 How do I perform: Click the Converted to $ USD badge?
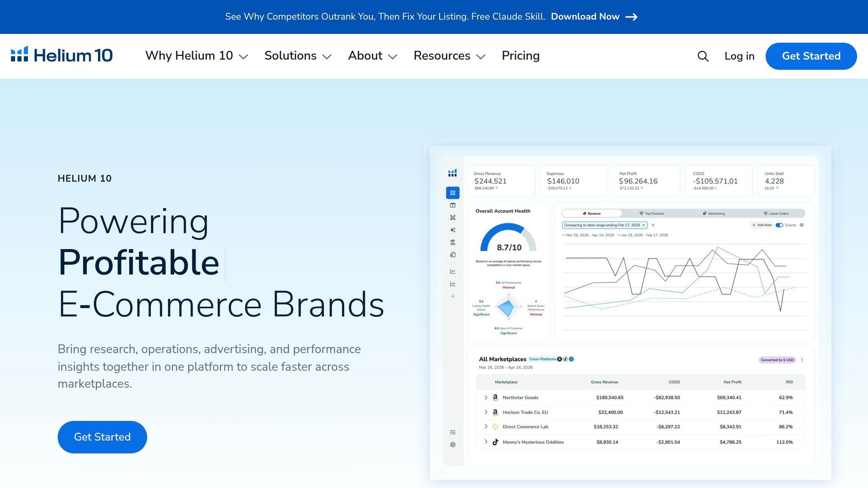[777, 360]
